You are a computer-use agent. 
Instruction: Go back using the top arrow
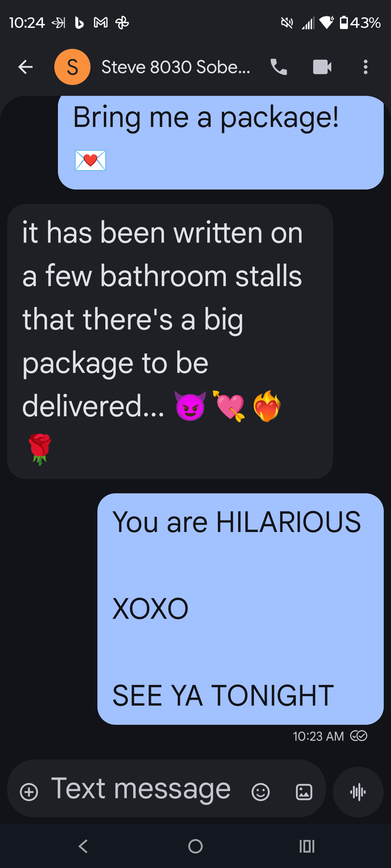(25, 67)
